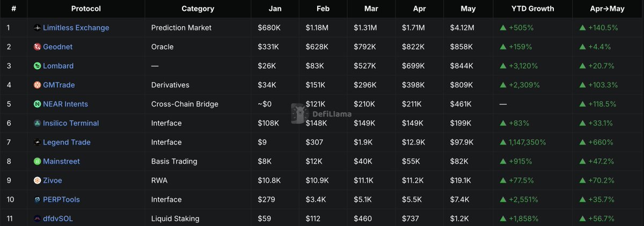Click the Insilico Terminal icon
The height and width of the screenshot is (226, 644).
[x=37, y=123]
